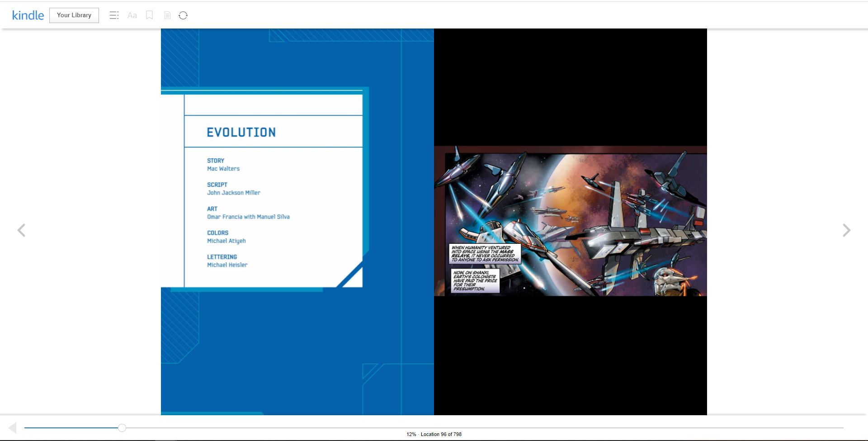Image resolution: width=868 pixels, height=441 pixels.
Task: Click the COLORS label
Action: click(218, 233)
